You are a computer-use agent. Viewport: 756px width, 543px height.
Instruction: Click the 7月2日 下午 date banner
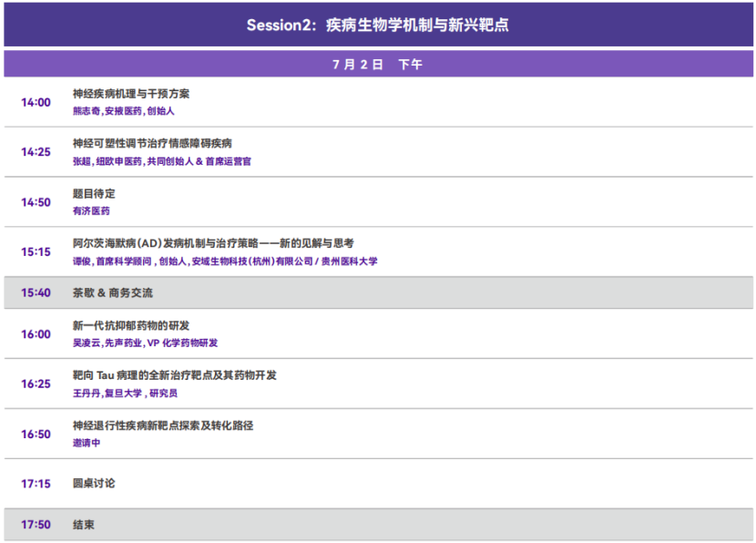point(378,64)
